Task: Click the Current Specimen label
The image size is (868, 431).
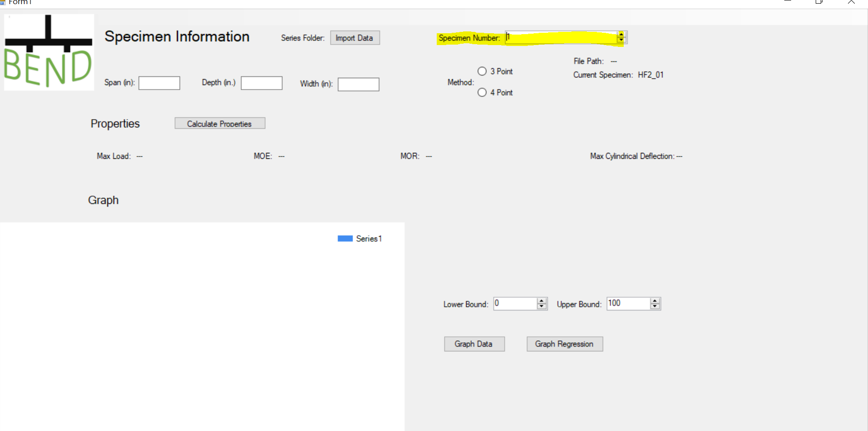Action: [603, 75]
